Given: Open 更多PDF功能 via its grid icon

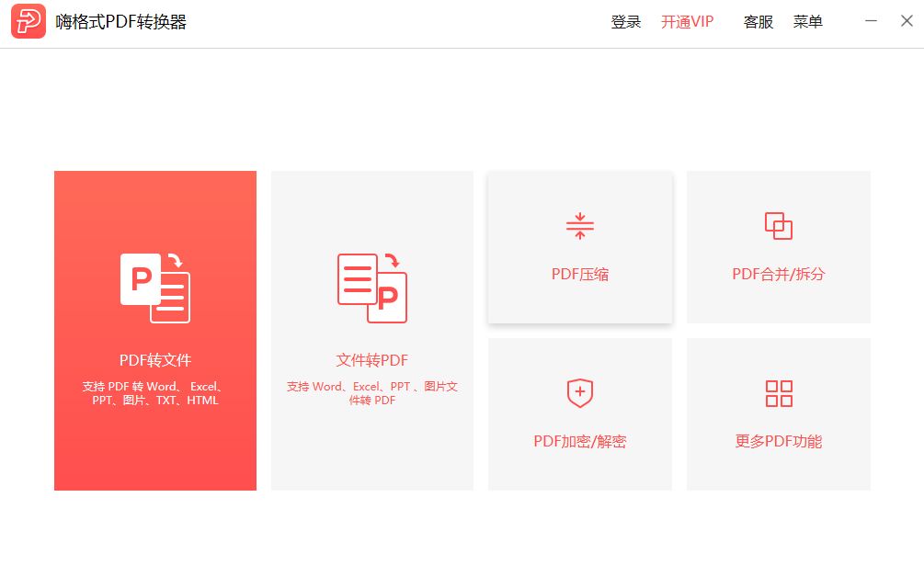Looking at the screenshot, I should [x=778, y=392].
